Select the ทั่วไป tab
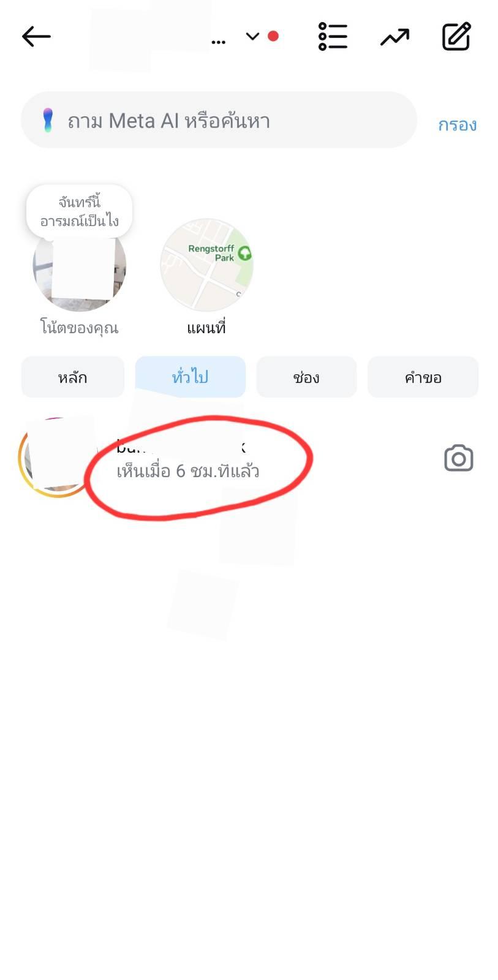Viewport: 498px width, 980px height. point(191,377)
